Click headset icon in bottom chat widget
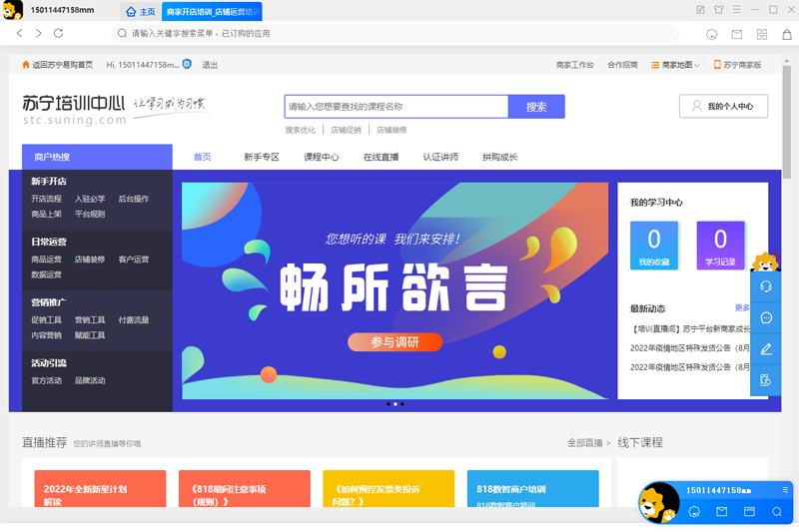 tap(694, 512)
